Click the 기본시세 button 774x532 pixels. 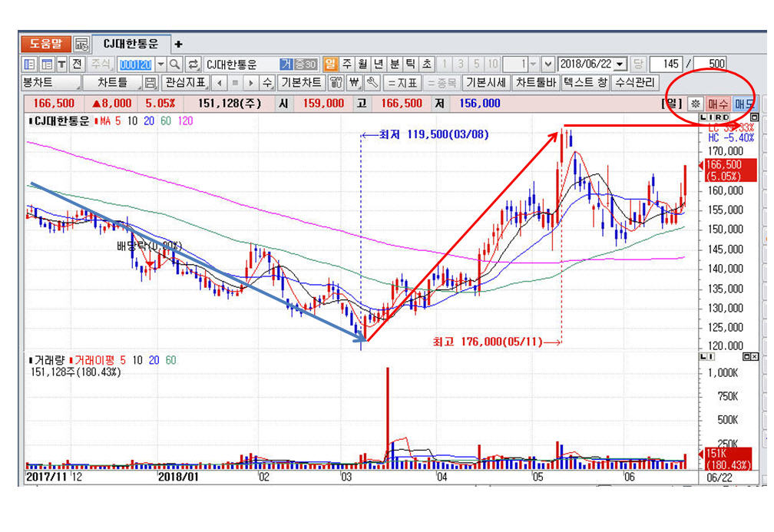[x=486, y=82]
